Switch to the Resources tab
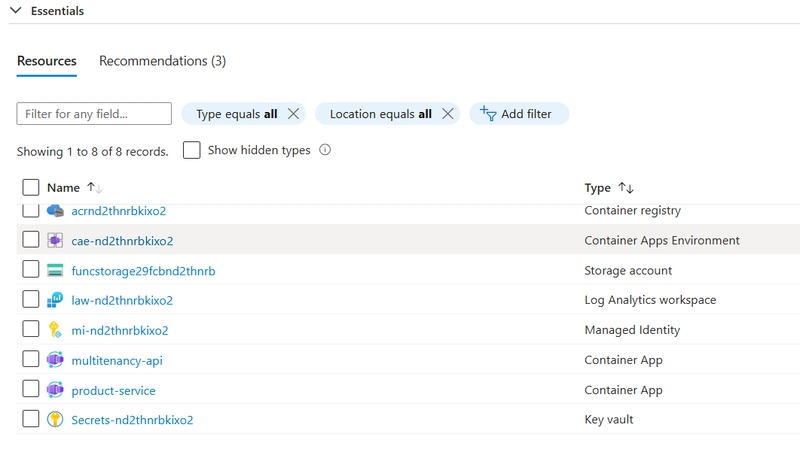Viewport: 800px width, 449px height. click(46, 61)
